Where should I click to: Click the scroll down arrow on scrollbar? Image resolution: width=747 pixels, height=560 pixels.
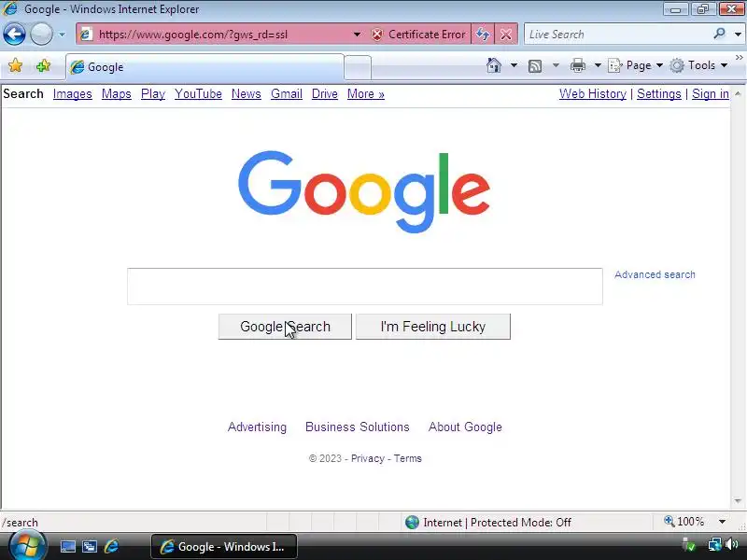(x=738, y=501)
